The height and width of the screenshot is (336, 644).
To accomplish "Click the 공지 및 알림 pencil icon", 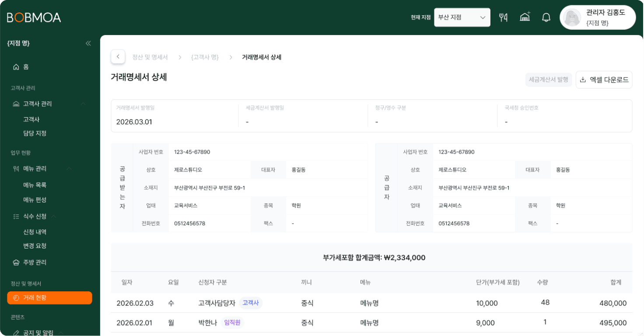I will 16,333.
